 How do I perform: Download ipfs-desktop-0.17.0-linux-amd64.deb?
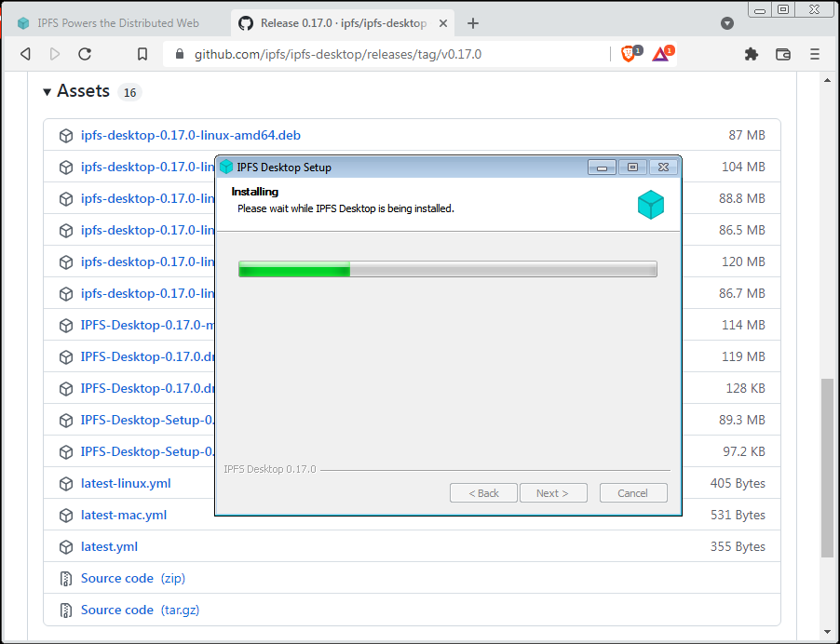point(191,135)
